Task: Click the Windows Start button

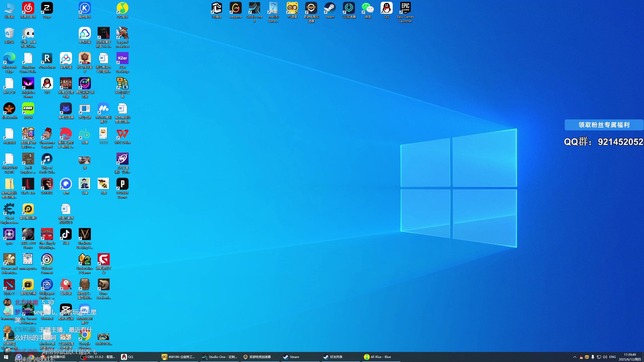Action: click(6, 357)
